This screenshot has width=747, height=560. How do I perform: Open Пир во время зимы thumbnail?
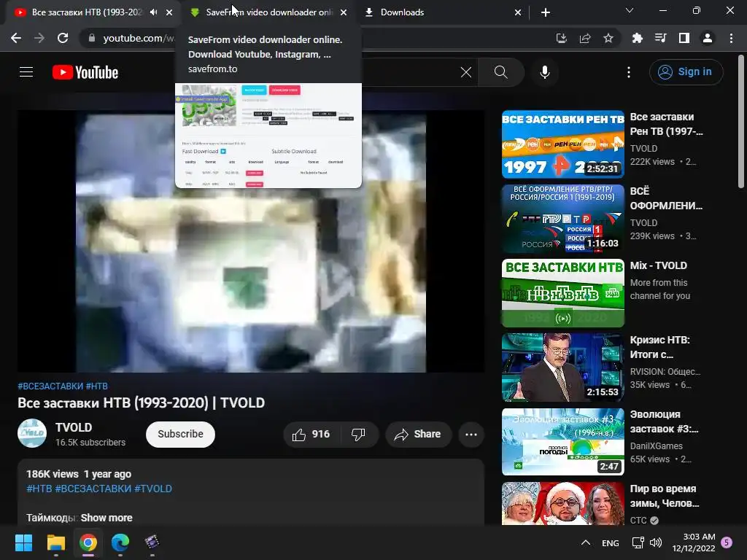pos(562,503)
